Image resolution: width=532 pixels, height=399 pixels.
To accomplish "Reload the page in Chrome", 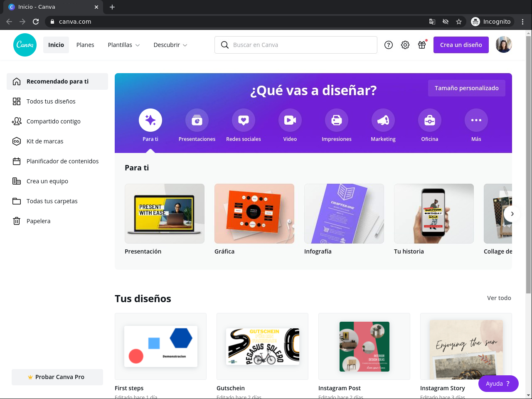I will point(36,22).
